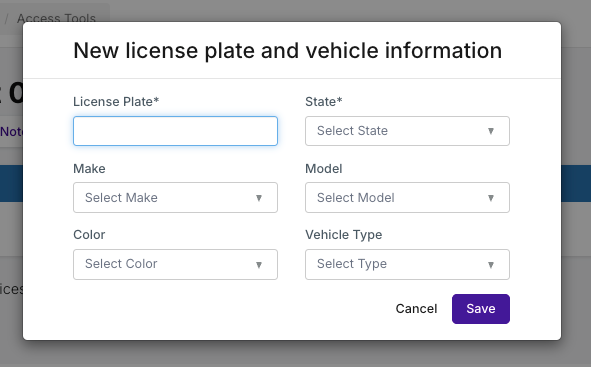
Task: Click the License Plate text field
Action: coord(175,131)
